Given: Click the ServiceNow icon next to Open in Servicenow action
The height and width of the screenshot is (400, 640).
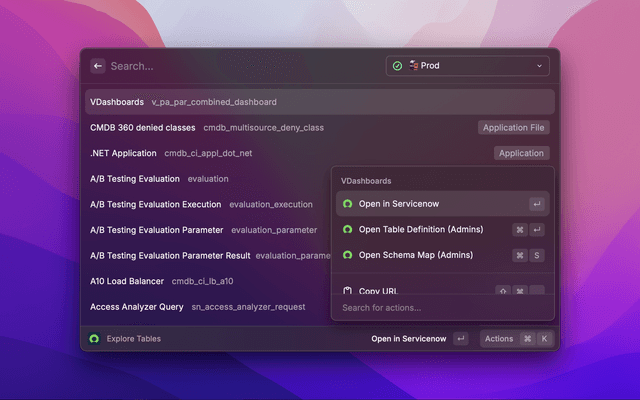Looking at the screenshot, I should 347,204.
